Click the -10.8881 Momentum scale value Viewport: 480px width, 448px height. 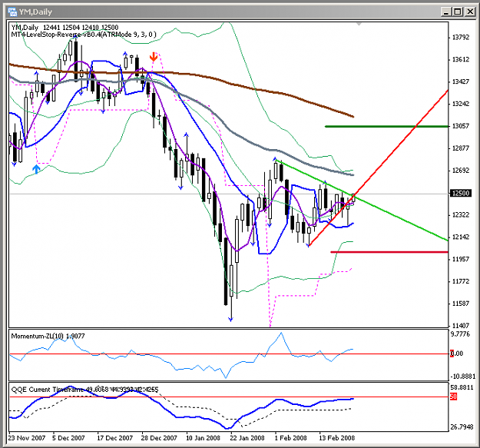[462, 377]
